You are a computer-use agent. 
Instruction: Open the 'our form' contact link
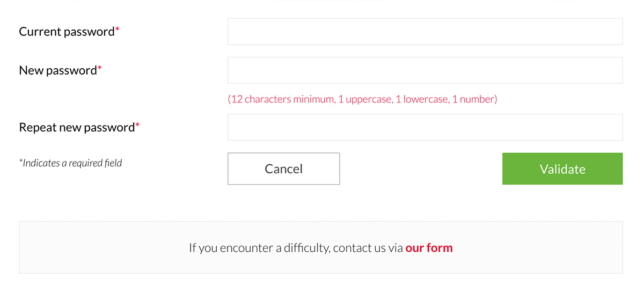pyautogui.click(x=429, y=248)
